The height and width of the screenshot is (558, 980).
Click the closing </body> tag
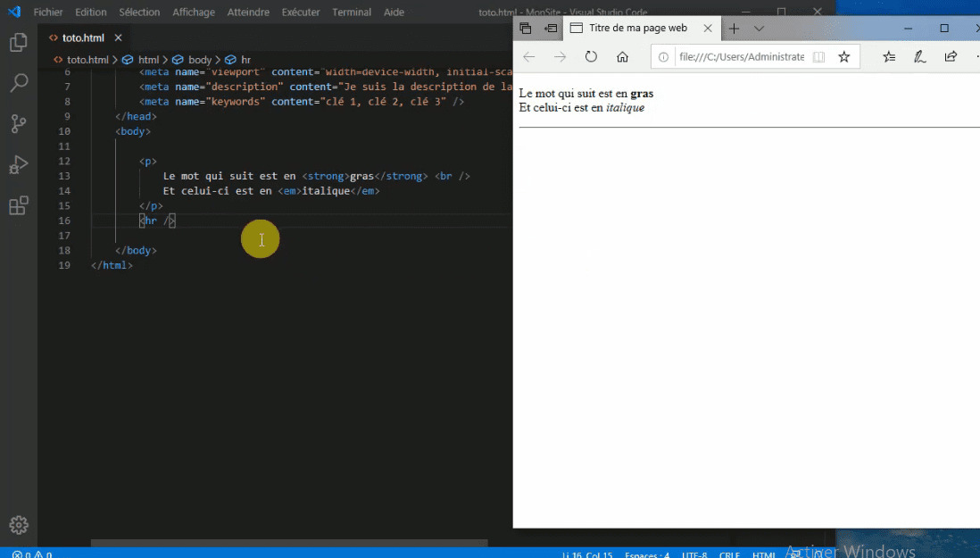pyautogui.click(x=137, y=251)
